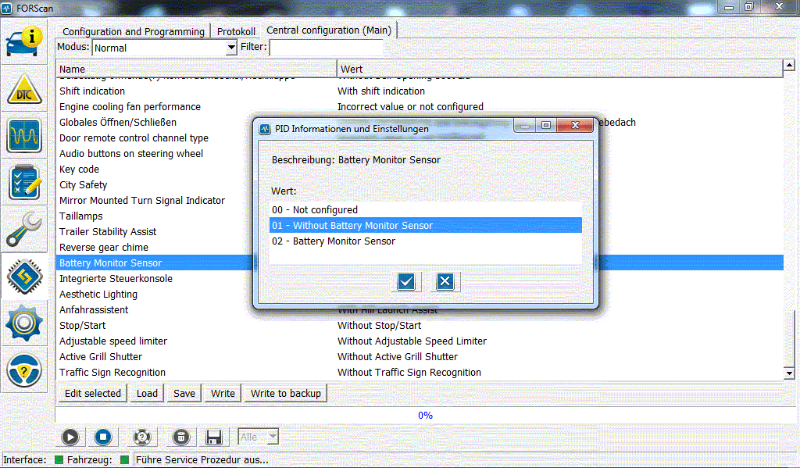Click into the Filter text field
The image size is (800, 468).
(326, 47)
